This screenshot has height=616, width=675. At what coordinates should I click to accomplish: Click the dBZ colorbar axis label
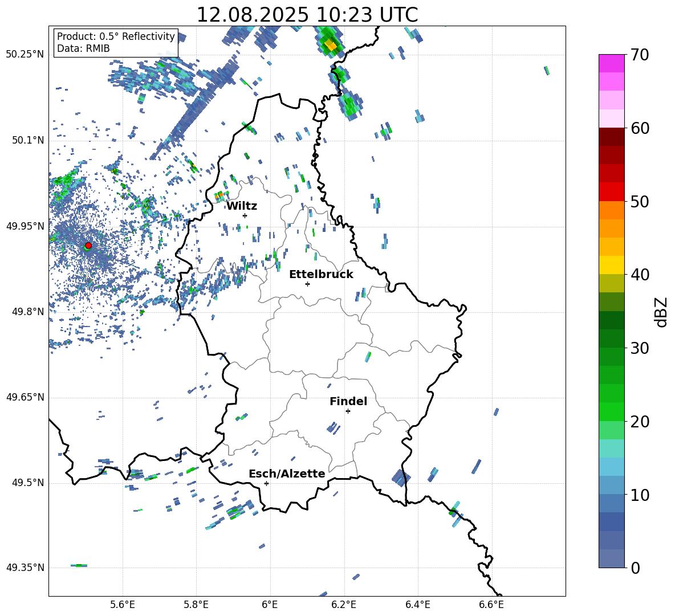click(662, 312)
